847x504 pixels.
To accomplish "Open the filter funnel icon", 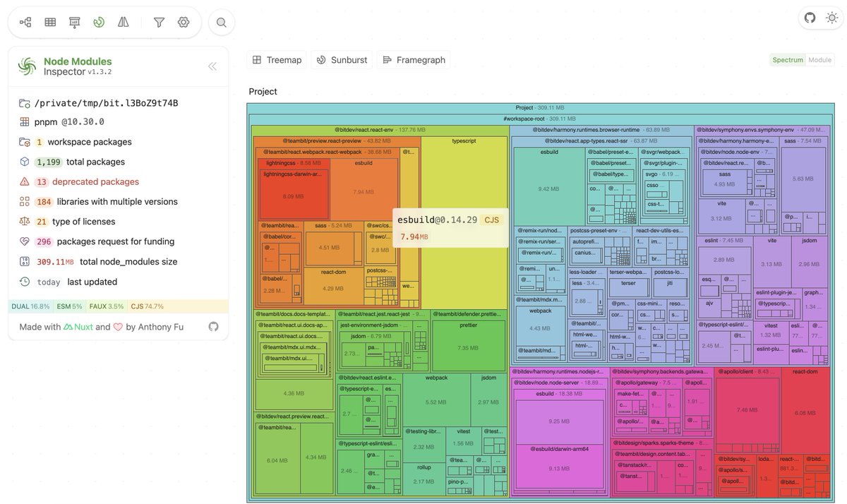I will tap(159, 23).
